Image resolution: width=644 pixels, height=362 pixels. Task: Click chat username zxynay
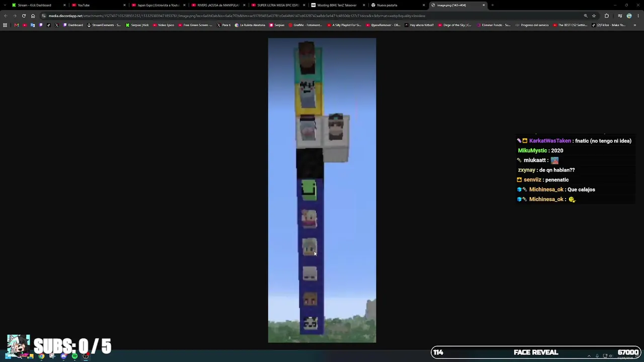[x=526, y=170]
